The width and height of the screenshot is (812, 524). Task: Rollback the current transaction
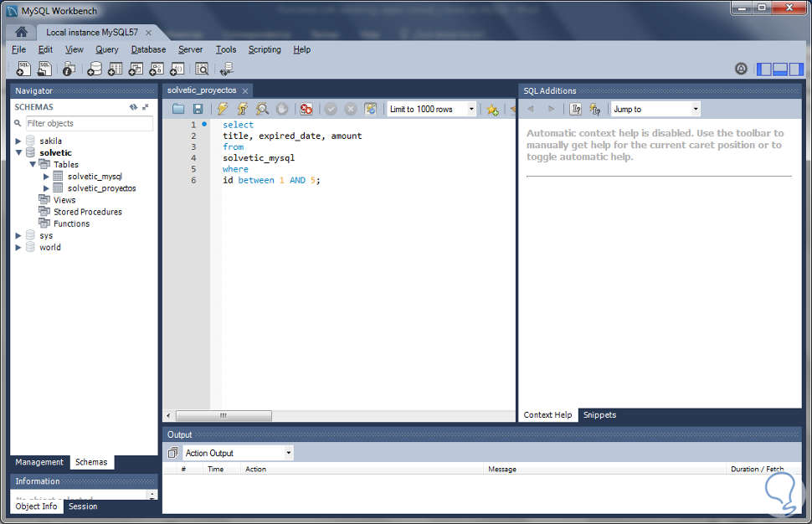point(351,109)
